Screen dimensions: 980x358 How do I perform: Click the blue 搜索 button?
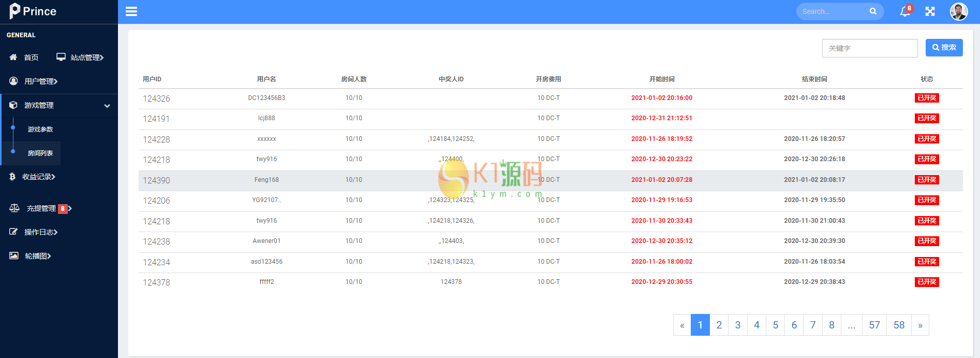coord(944,48)
